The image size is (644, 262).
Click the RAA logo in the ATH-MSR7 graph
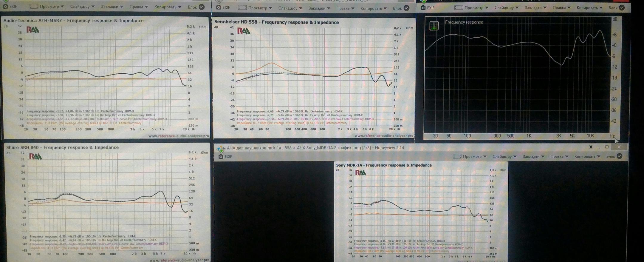point(32,30)
